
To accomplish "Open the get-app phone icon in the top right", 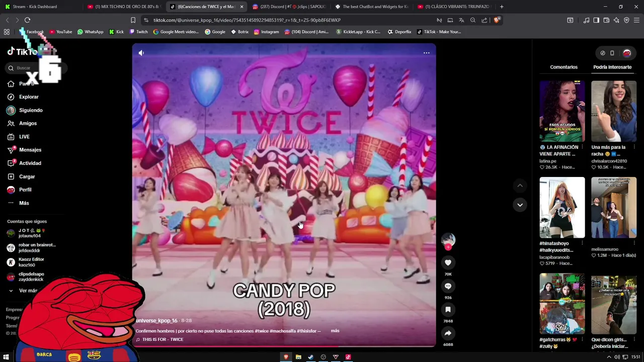I will coord(612,53).
